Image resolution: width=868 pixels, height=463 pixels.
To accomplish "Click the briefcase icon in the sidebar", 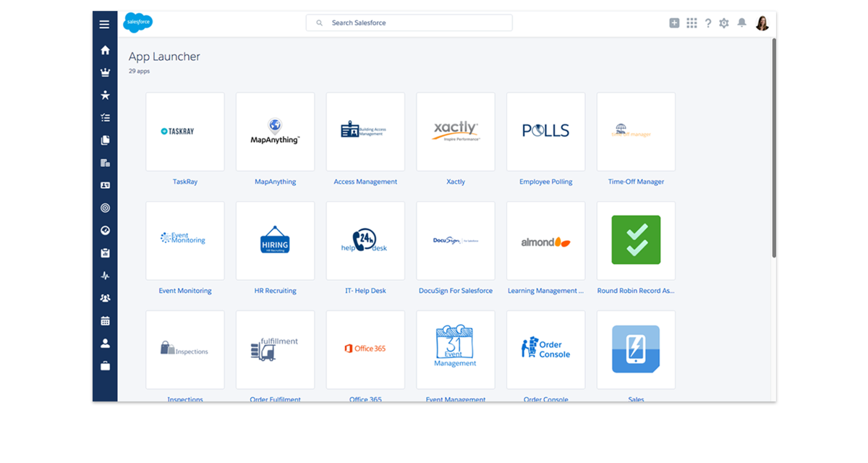I will (105, 366).
